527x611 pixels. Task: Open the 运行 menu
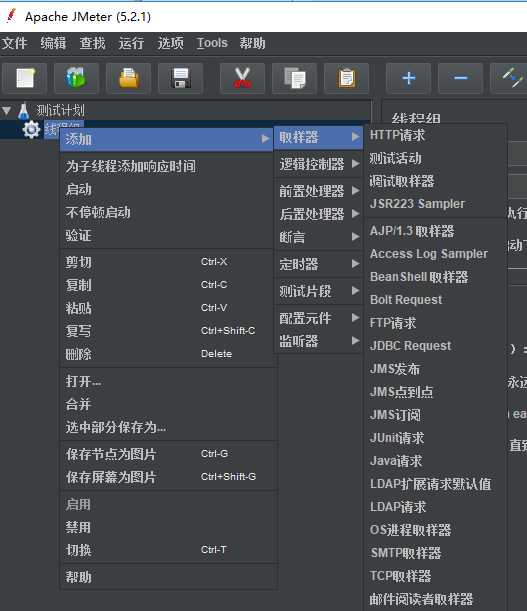pyautogui.click(x=132, y=43)
